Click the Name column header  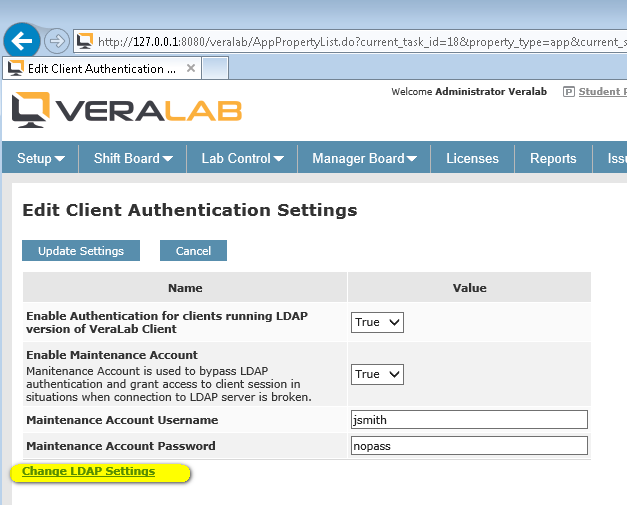click(185, 287)
